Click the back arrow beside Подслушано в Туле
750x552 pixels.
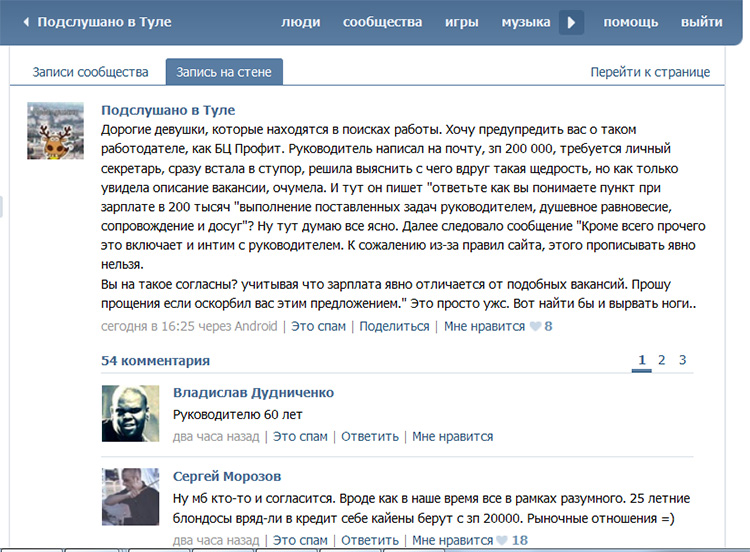click(x=26, y=22)
